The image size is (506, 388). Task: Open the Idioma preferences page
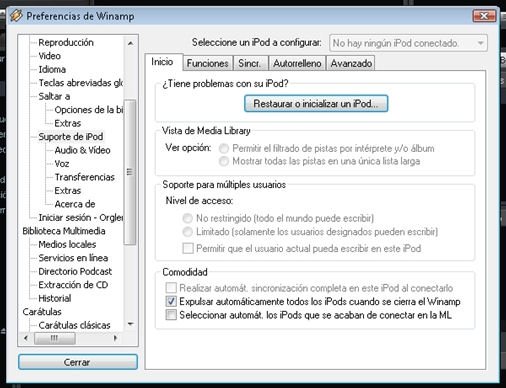tap(52, 69)
